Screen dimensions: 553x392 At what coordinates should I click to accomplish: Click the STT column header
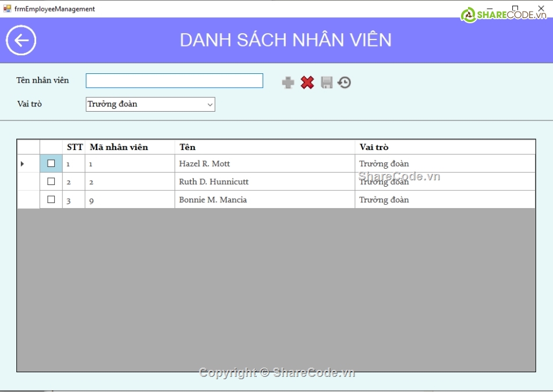[74, 147]
